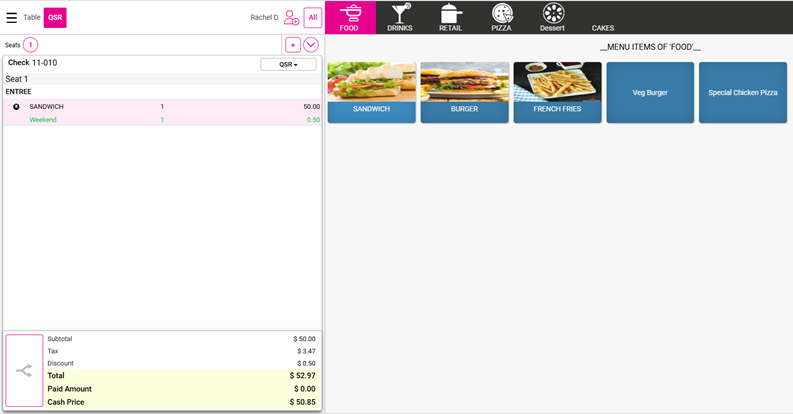
Task: Add a new seat with plus button
Action: pyautogui.click(x=292, y=45)
